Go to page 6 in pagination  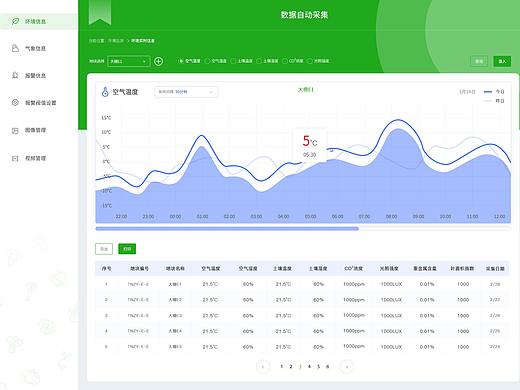pyautogui.click(x=328, y=367)
